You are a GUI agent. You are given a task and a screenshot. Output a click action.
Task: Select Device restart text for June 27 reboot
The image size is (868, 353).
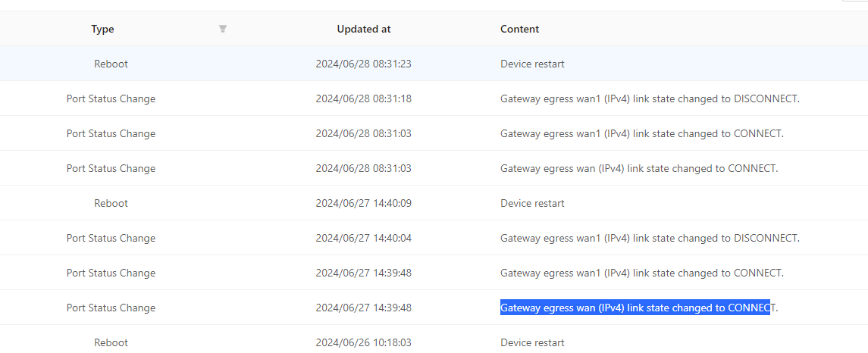tap(532, 203)
